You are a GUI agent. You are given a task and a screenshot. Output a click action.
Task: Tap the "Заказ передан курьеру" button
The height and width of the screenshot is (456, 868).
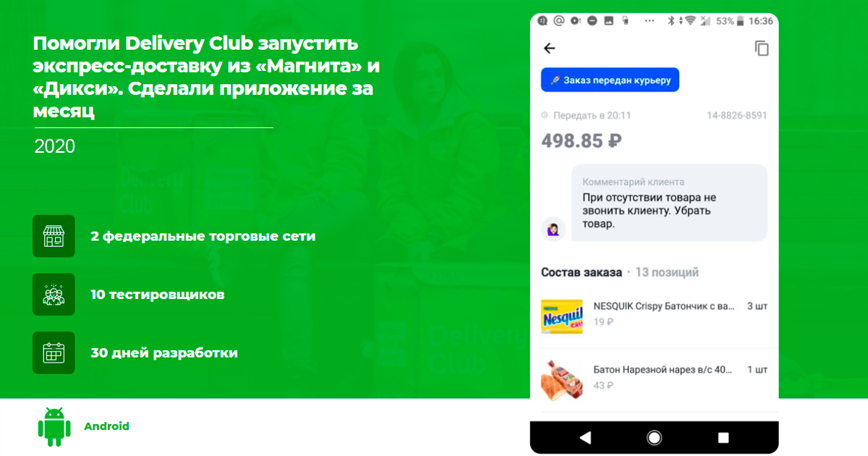coord(610,80)
